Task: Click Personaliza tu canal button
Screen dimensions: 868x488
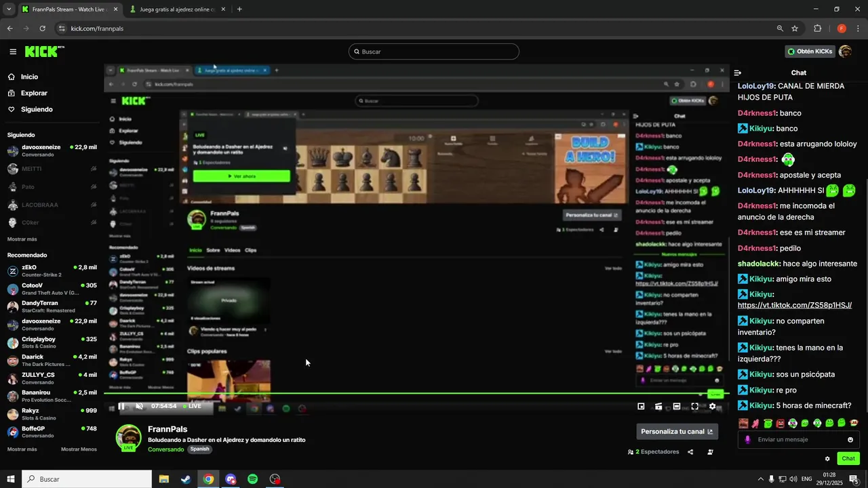Action: [x=677, y=431]
